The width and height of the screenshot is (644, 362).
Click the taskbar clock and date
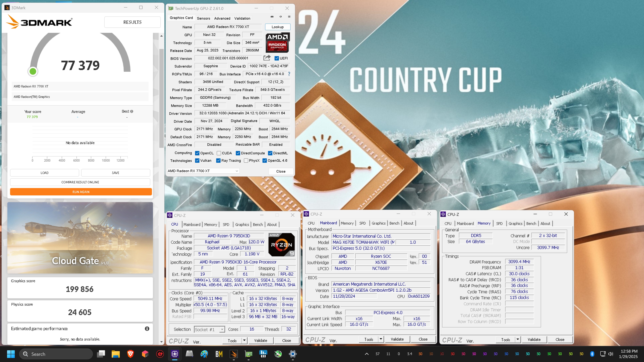(x=628, y=354)
